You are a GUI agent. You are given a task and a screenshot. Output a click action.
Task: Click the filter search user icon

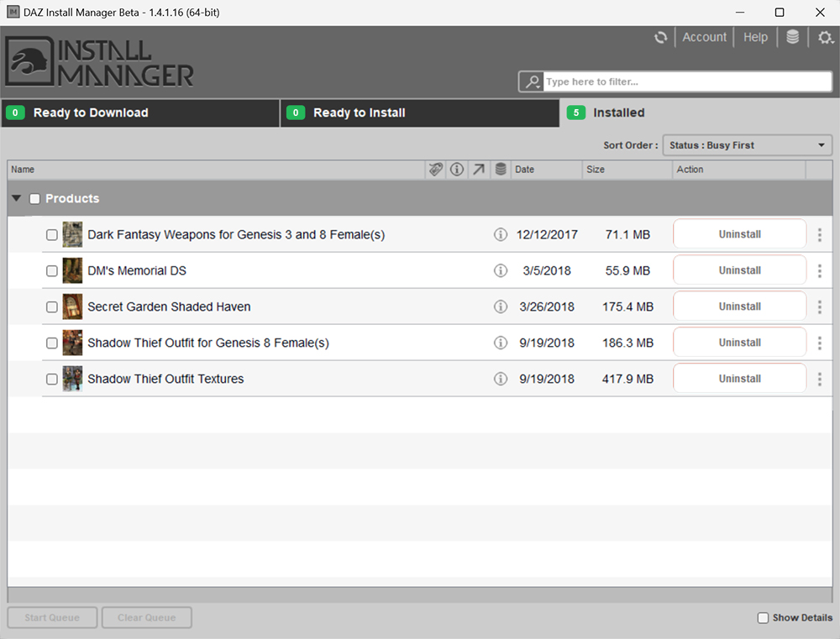(531, 81)
